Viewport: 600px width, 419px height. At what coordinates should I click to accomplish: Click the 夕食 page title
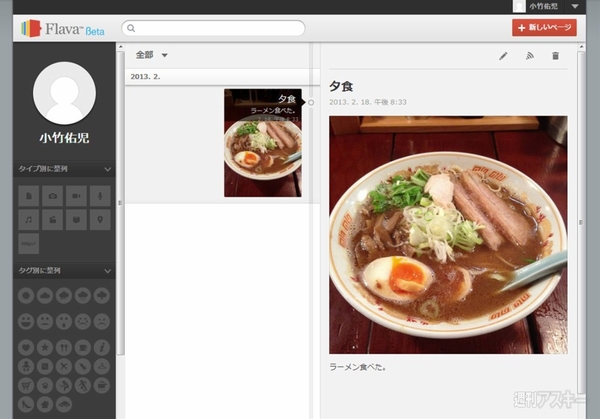coord(341,86)
